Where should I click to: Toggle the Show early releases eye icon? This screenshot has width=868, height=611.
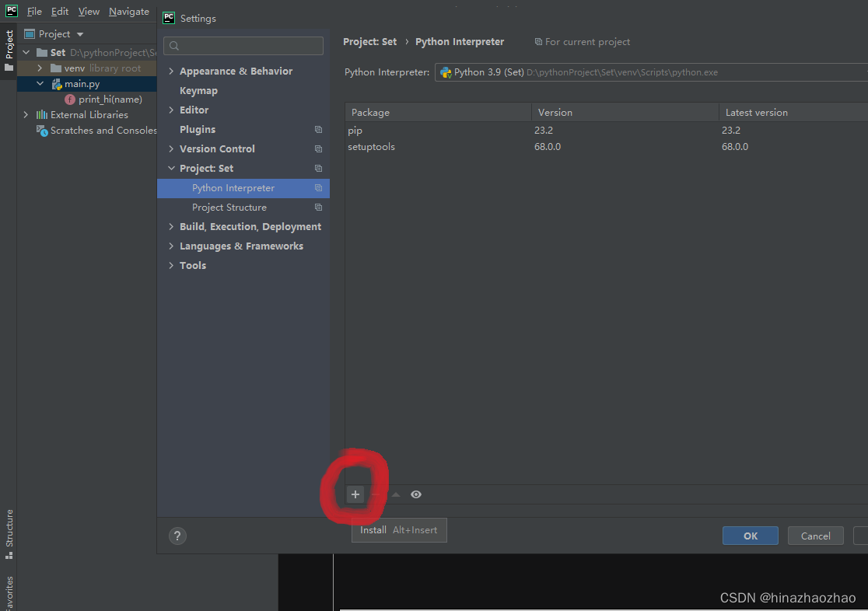tap(416, 494)
